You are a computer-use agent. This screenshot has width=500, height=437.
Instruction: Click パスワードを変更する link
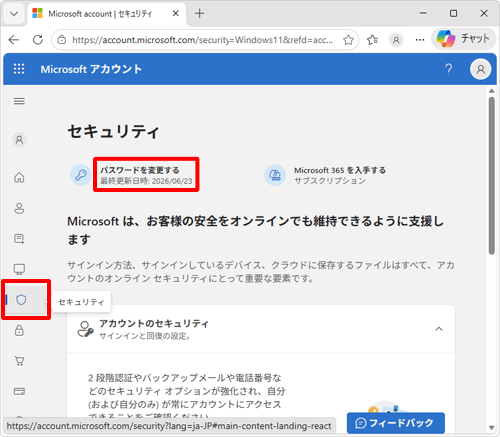140,170
